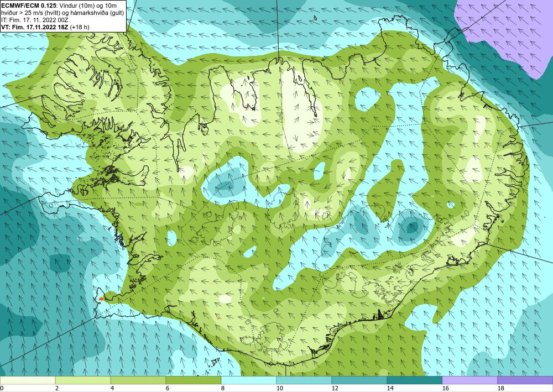Click the '(+18 h)' forecast offset text

tap(80, 27)
